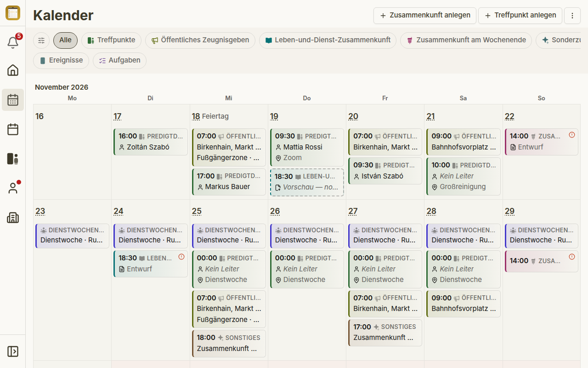Open the user profile icon in sidebar
Viewport: 588px width, 368px height.
point(13,188)
